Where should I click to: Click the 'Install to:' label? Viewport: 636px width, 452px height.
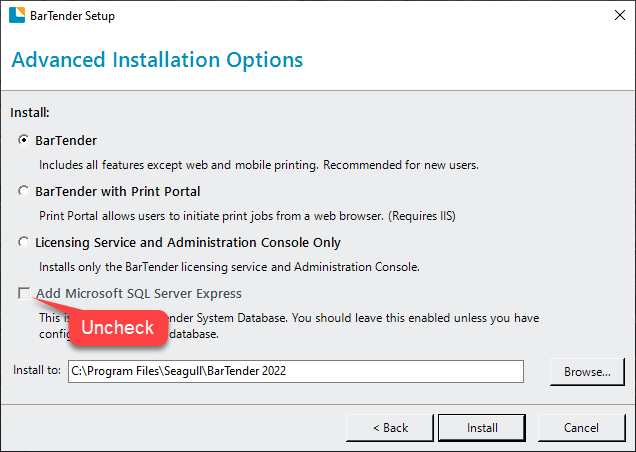point(37,371)
